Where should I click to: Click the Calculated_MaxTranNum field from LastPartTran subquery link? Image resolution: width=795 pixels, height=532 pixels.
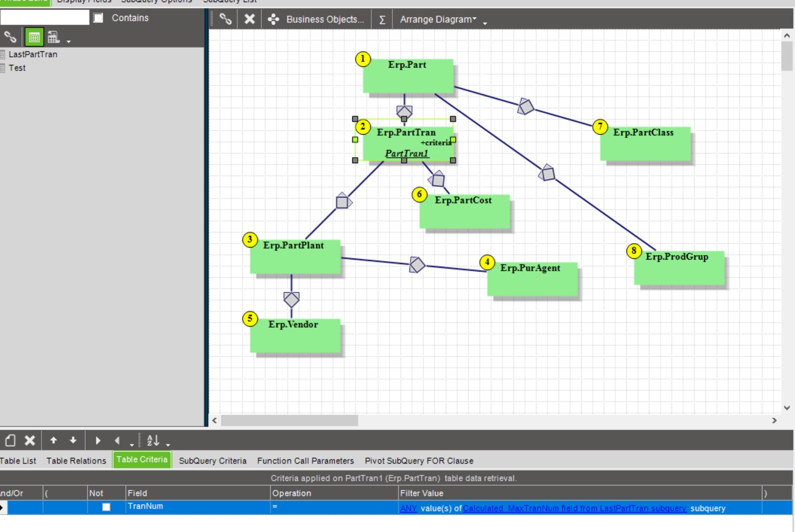point(575,508)
